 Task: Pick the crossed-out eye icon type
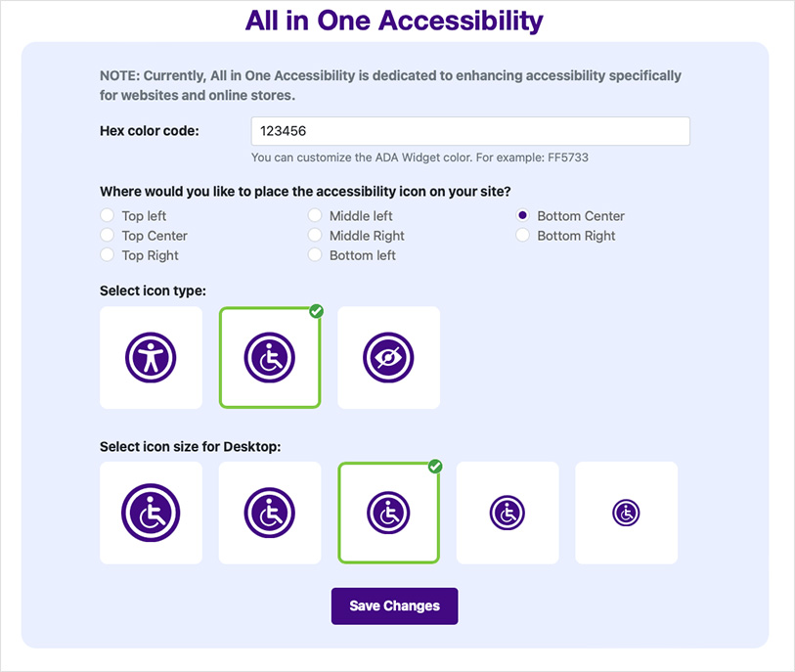click(388, 358)
